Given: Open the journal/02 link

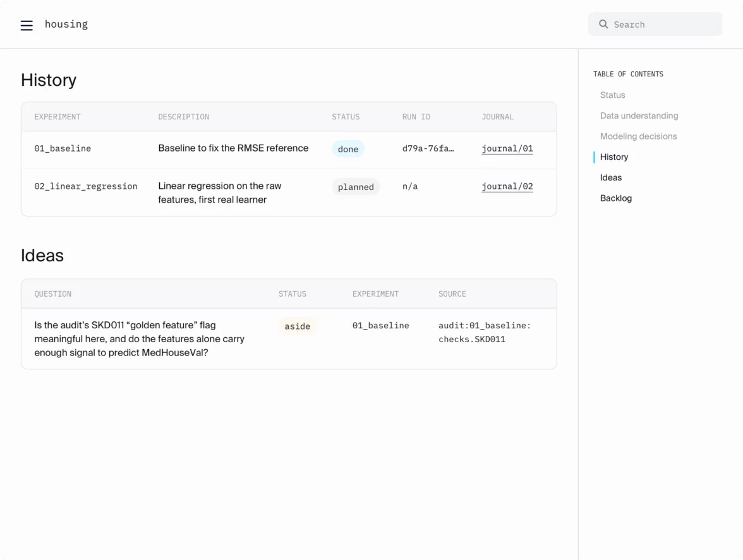Looking at the screenshot, I should pyautogui.click(x=507, y=186).
